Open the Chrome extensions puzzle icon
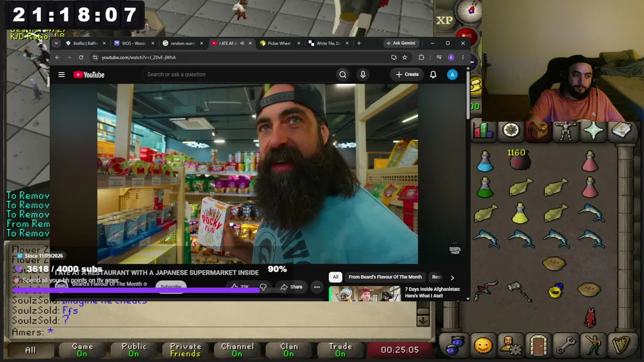Image resolution: width=644 pixels, height=362 pixels. (422, 57)
